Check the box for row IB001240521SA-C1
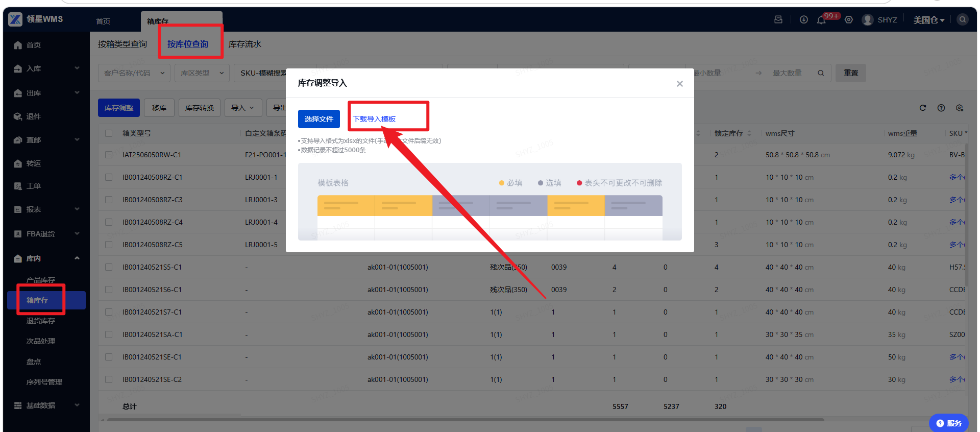 pyautogui.click(x=109, y=334)
